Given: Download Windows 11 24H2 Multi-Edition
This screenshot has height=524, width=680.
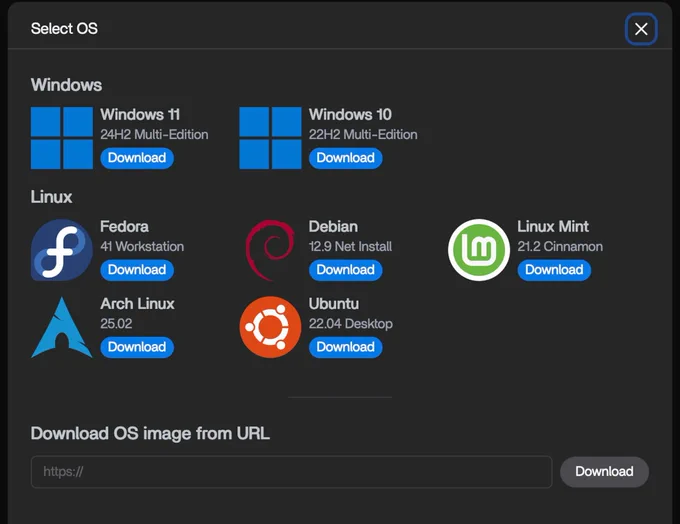Looking at the screenshot, I should 137,158.
